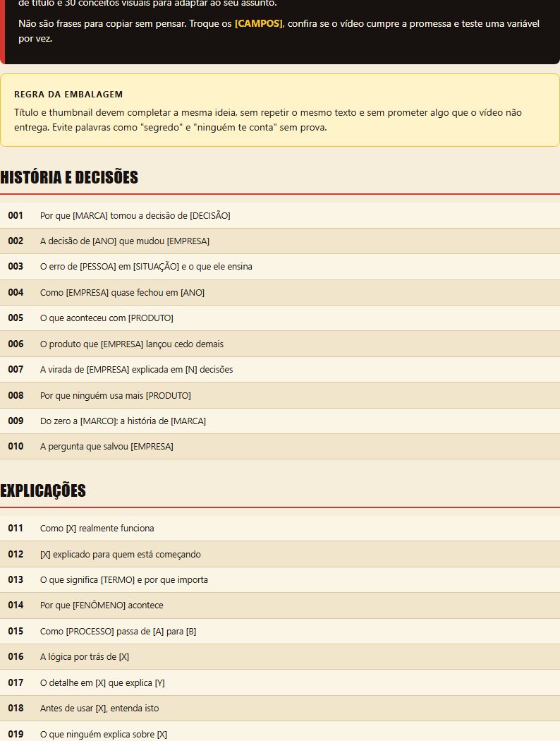Click the paragraph starting 'Título e thumbnail devem completar'
The width and height of the screenshot is (560, 741).
click(268, 120)
